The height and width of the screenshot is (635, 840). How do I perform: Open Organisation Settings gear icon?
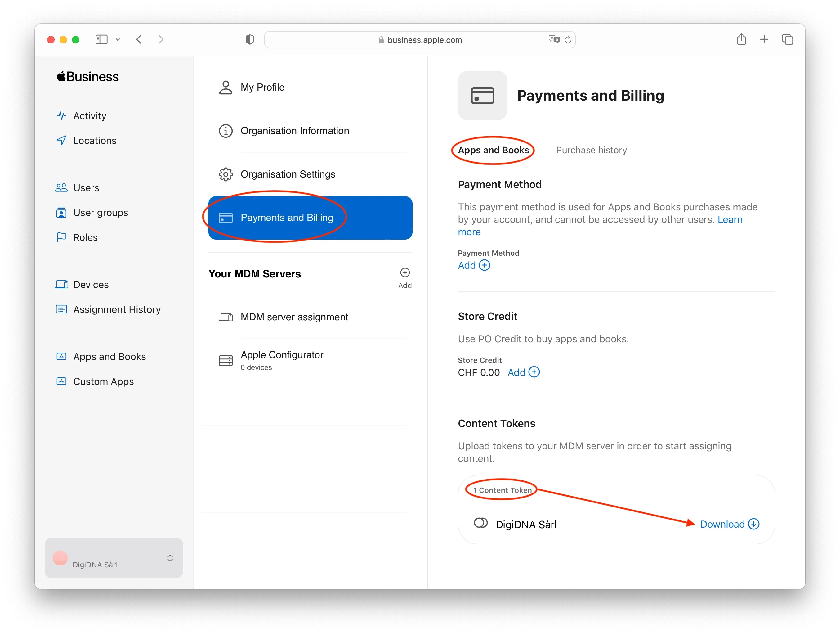(x=226, y=174)
